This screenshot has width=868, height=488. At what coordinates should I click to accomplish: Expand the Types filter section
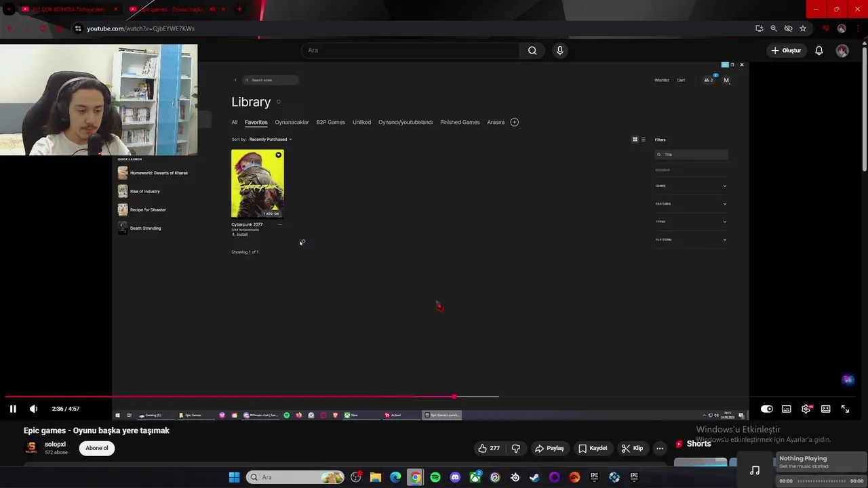pyautogui.click(x=691, y=222)
